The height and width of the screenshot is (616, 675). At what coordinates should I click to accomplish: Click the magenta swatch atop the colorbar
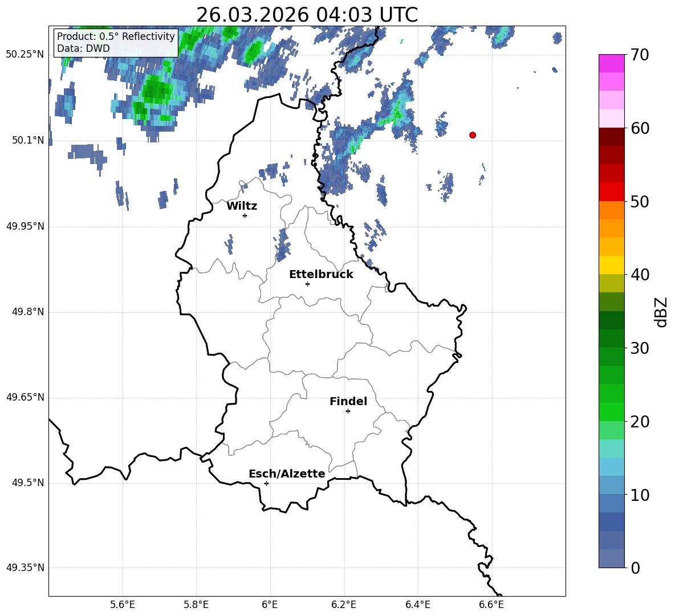point(611,63)
